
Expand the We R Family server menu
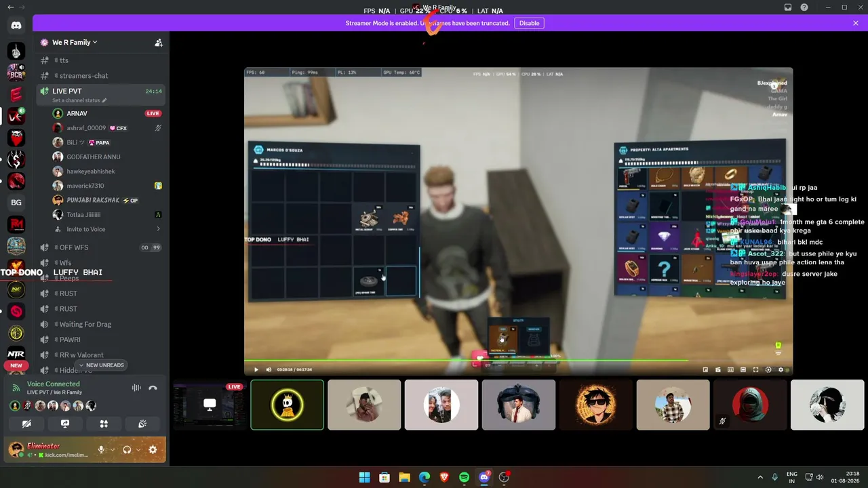(75, 42)
